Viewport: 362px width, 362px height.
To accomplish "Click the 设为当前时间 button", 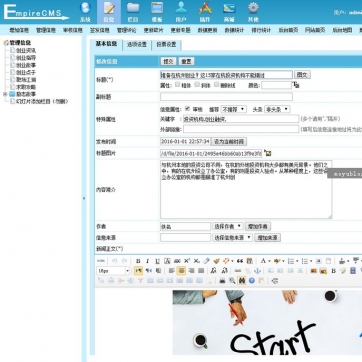I will click(229, 141).
